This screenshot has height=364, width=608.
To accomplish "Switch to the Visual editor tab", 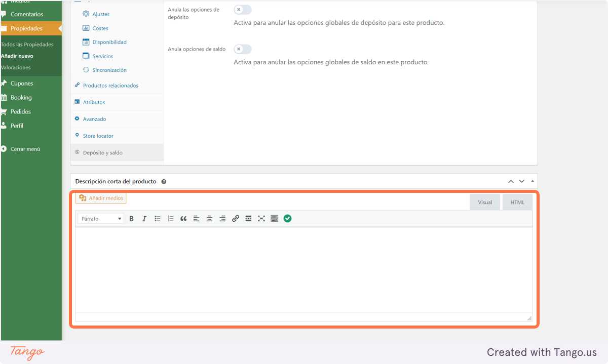I will pos(485,203).
